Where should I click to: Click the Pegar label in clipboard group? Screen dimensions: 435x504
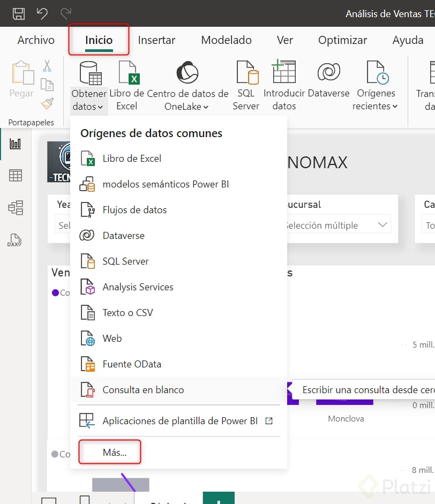21,94
